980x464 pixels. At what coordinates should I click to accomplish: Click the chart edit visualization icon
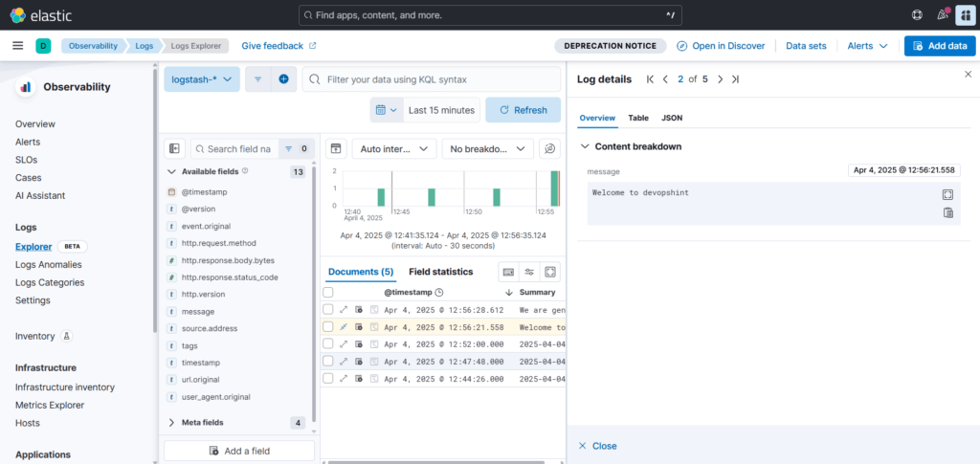[x=549, y=148]
